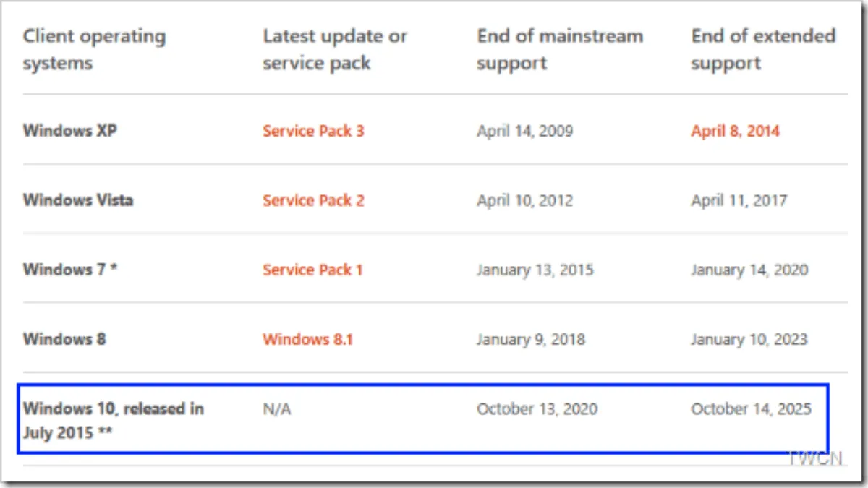
Task: Click the End of mainstream support header
Action: click(559, 49)
